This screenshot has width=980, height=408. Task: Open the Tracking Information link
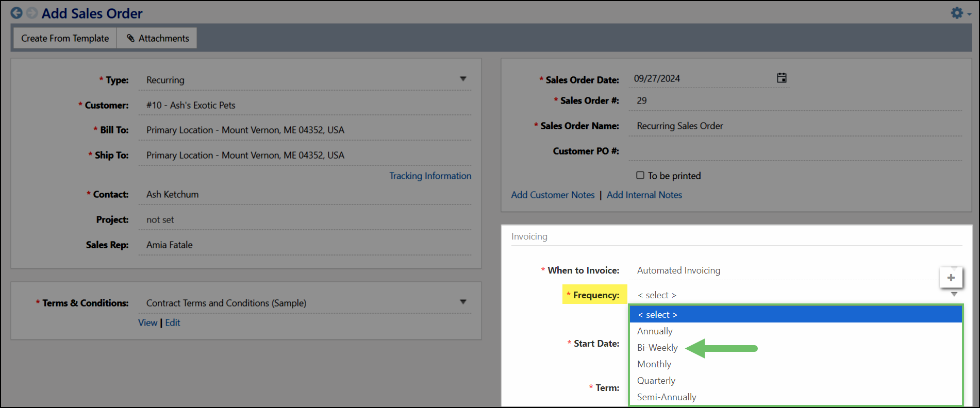(x=430, y=176)
